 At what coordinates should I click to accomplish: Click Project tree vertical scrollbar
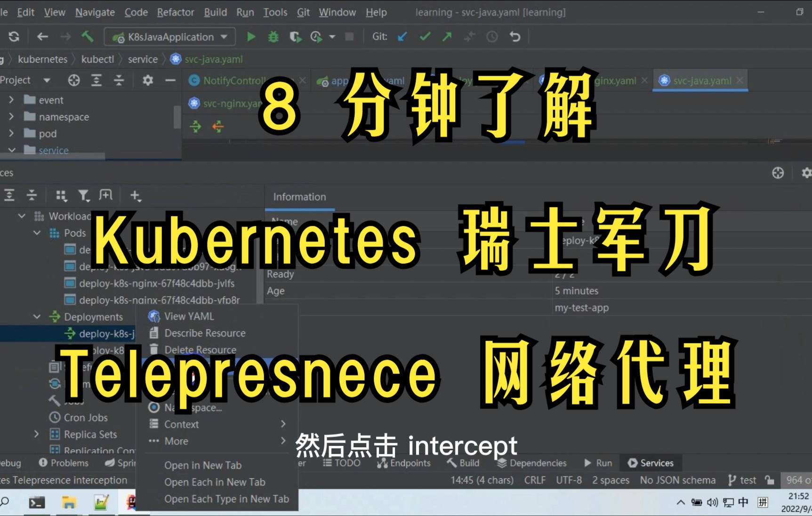(x=177, y=117)
